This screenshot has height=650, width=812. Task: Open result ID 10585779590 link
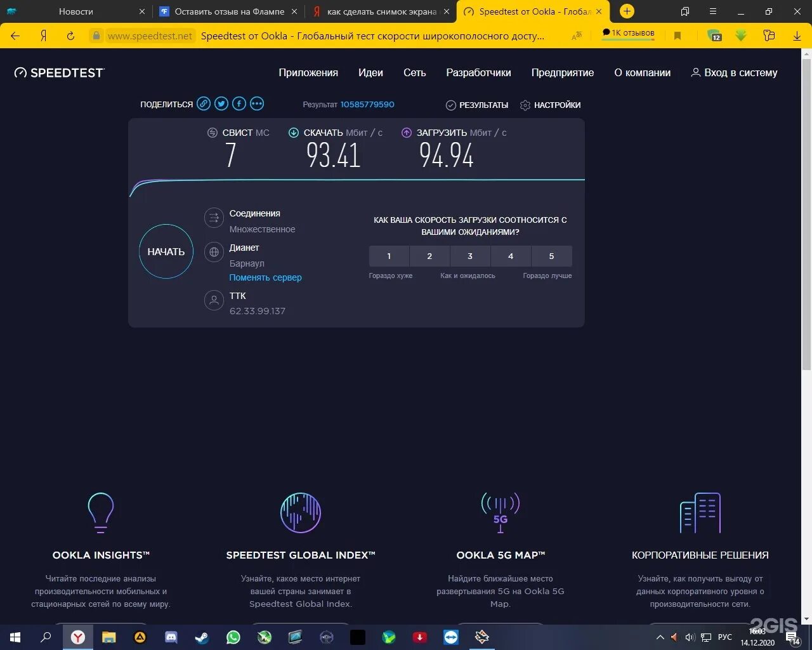click(x=367, y=105)
